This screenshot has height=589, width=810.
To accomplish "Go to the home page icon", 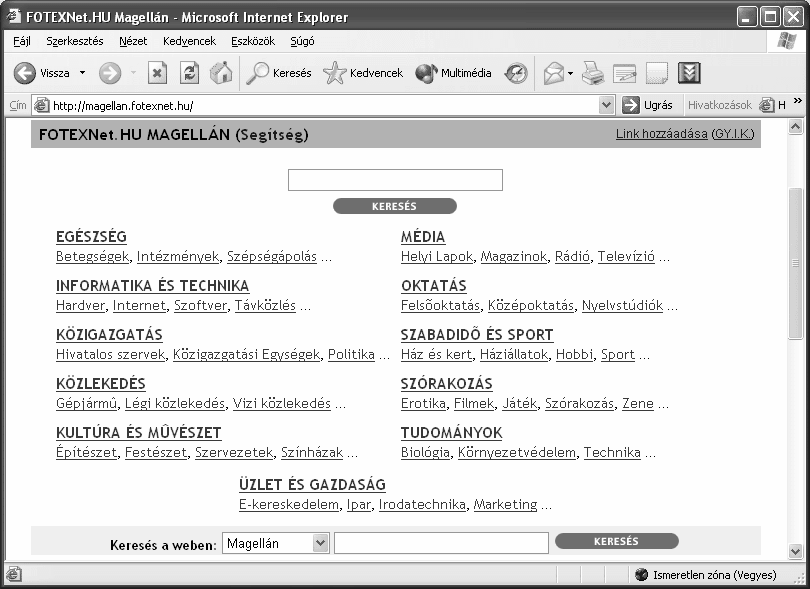I will (221, 73).
